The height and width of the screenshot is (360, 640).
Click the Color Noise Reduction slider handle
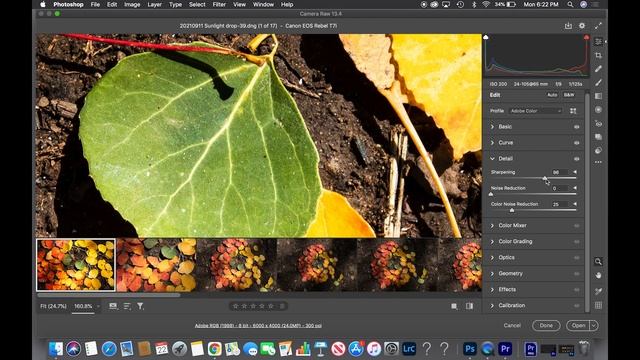click(512, 210)
